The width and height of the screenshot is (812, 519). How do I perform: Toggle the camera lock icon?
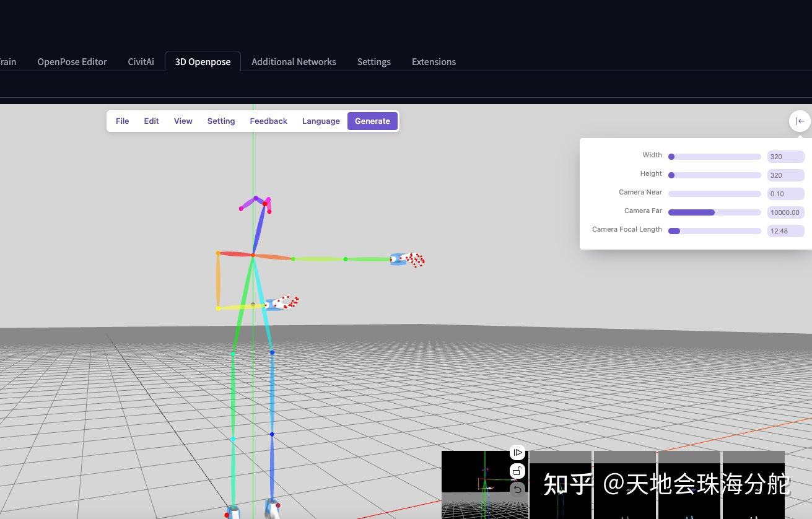517,471
